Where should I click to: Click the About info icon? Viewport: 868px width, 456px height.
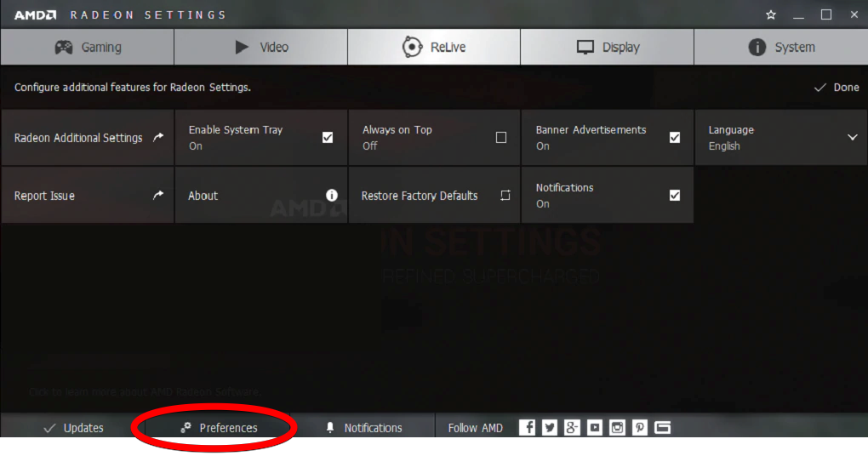[x=332, y=196]
